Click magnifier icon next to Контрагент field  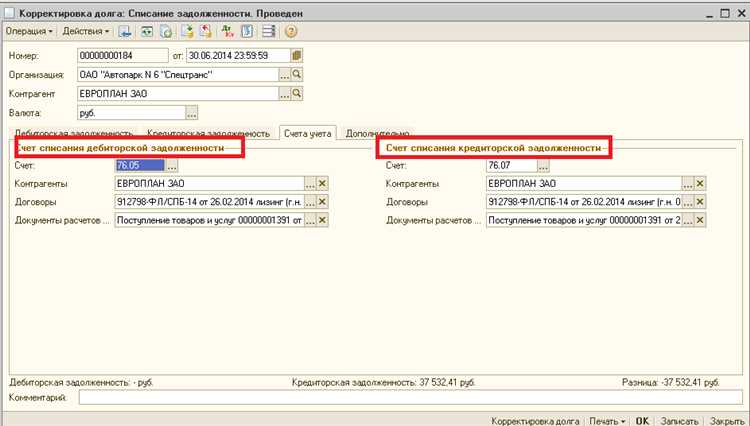point(296,94)
